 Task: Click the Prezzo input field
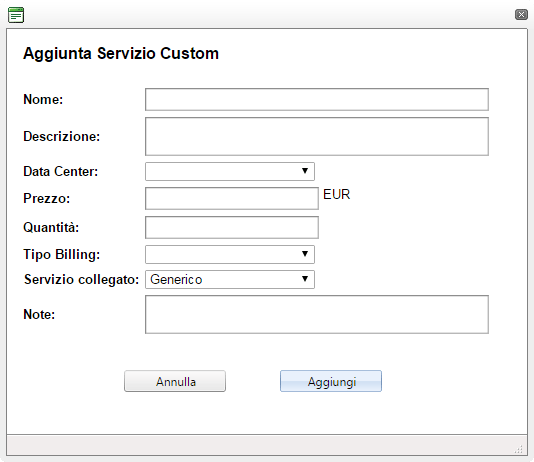[x=232, y=198]
